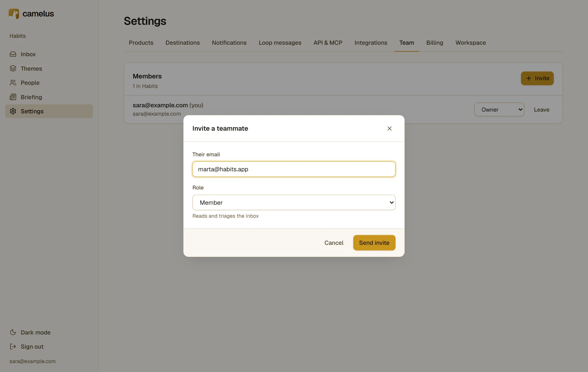Screen dimensions: 588x372
Task: Click the Briefing newspaper icon
Action: (x=13, y=97)
